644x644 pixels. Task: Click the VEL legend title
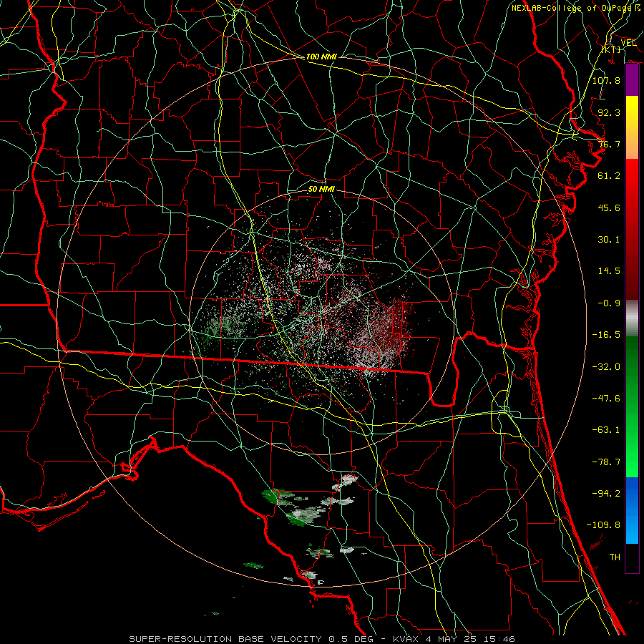(628, 43)
